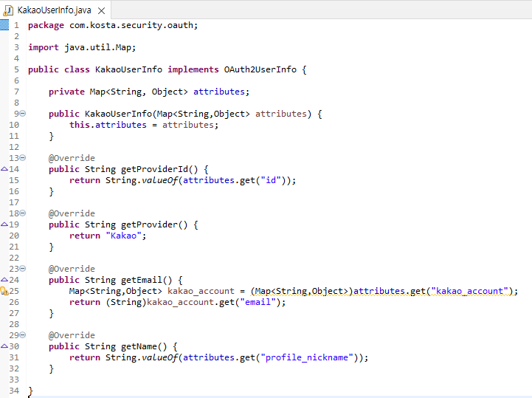Select the KakaoUserInfo.java tab

click(x=55, y=10)
